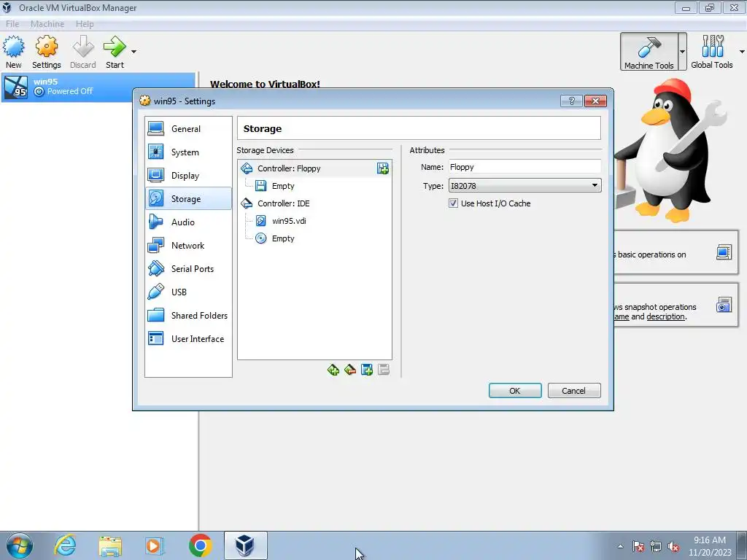Launch Google Chrome from taskbar

200,545
